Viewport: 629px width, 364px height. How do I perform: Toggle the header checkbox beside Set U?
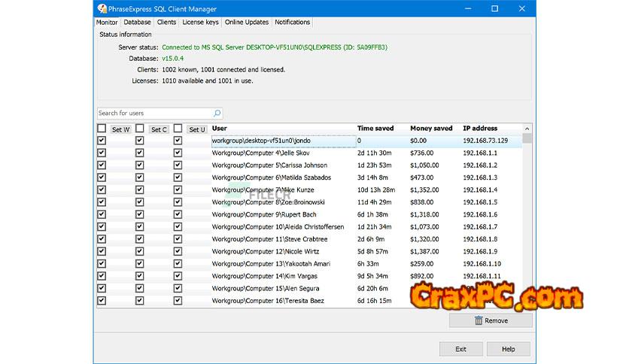click(x=178, y=129)
